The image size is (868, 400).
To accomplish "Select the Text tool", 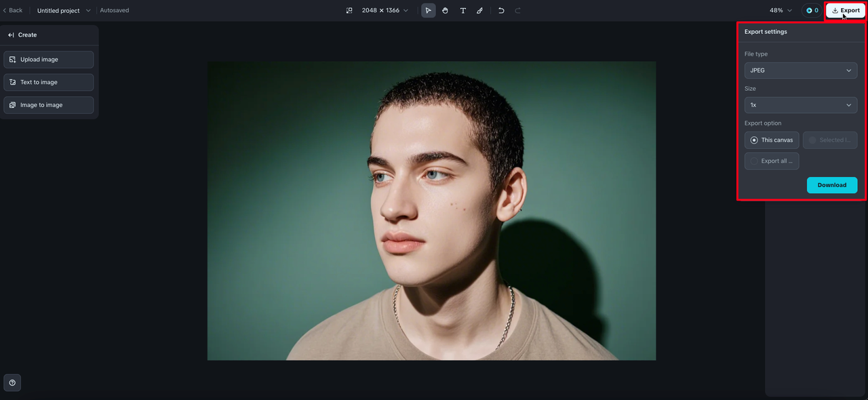I will [x=463, y=10].
